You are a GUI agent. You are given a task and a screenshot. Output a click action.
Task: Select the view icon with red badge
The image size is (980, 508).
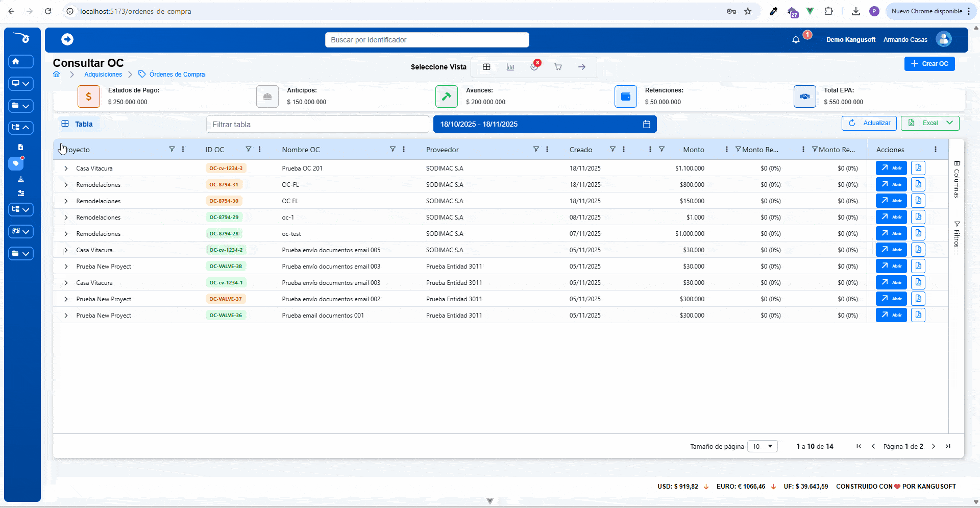click(x=534, y=66)
